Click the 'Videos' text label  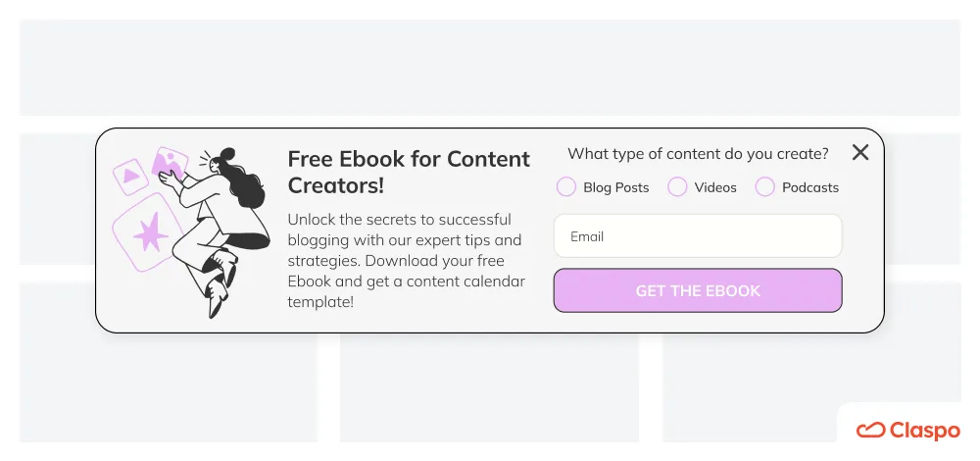pos(715,187)
